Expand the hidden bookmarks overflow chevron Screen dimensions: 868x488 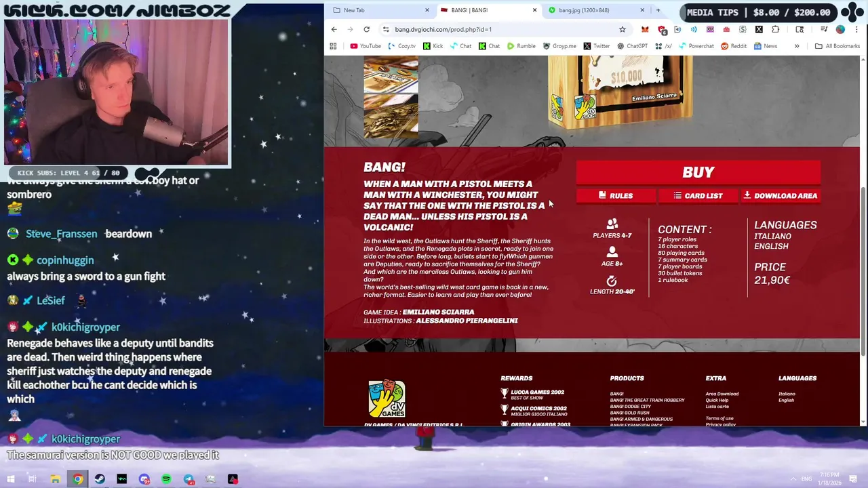(797, 46)
